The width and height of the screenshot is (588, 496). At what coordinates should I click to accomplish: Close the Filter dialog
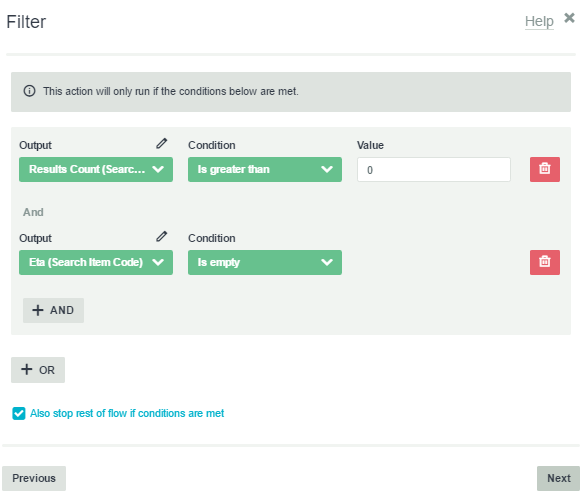click(x=569, y=18)
